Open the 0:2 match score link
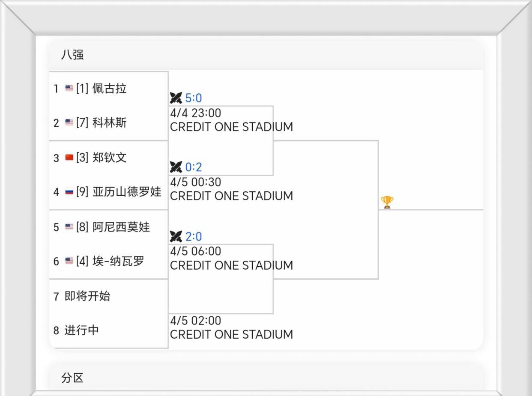Image resolution: width=532 pixels, height=396 pixels. coord(194,167)
